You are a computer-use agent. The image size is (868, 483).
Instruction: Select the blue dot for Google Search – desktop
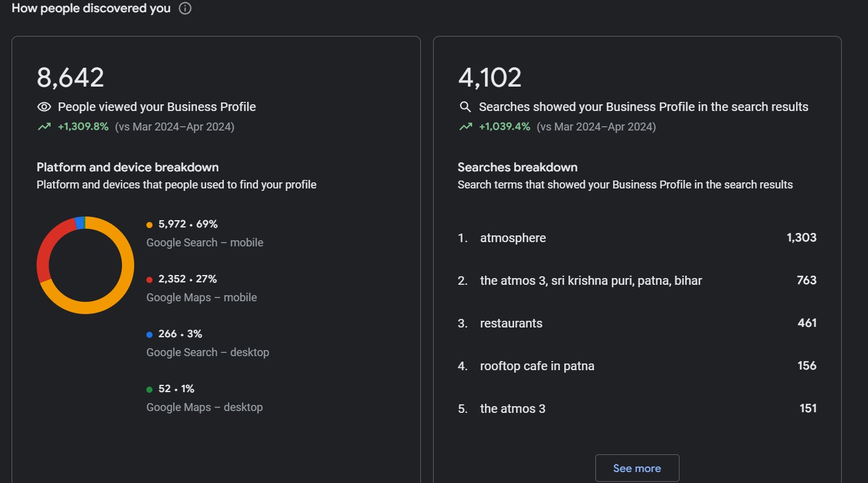(149, 335)
